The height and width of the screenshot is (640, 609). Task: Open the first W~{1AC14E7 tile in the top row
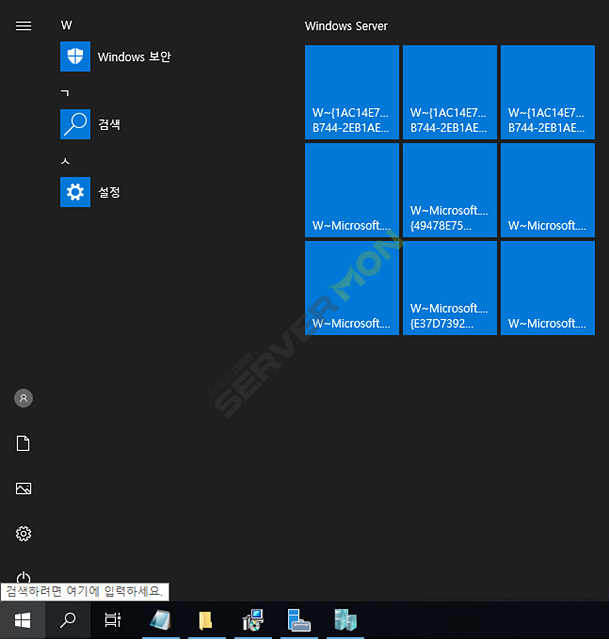[x=352, y=92]
